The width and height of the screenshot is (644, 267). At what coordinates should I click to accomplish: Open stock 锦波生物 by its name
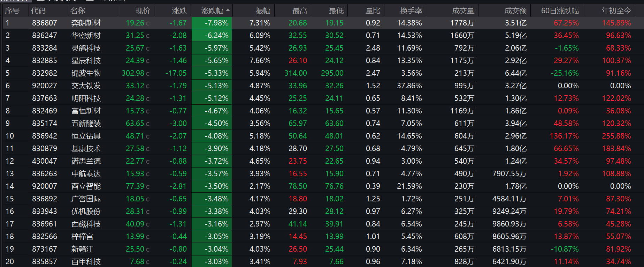(x=86, y=73)
